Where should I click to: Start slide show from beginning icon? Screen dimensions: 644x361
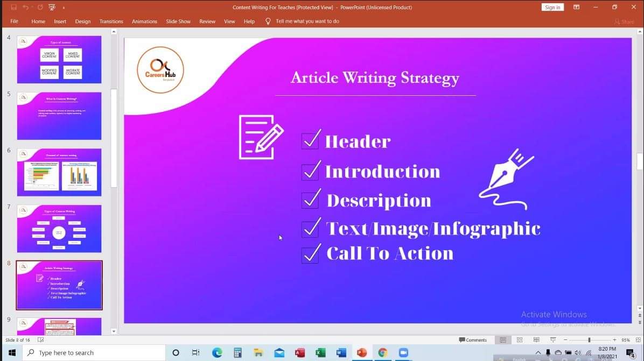(52, 8)
